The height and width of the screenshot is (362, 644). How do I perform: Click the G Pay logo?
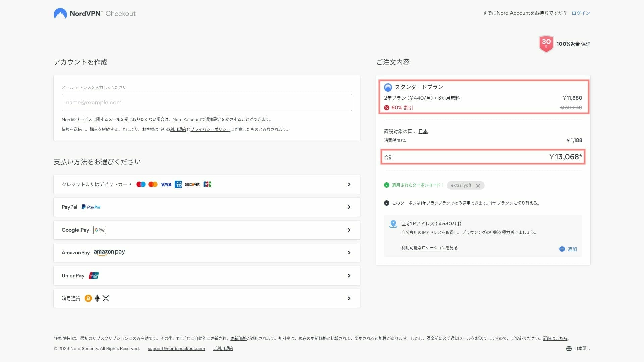coord(100,230)
